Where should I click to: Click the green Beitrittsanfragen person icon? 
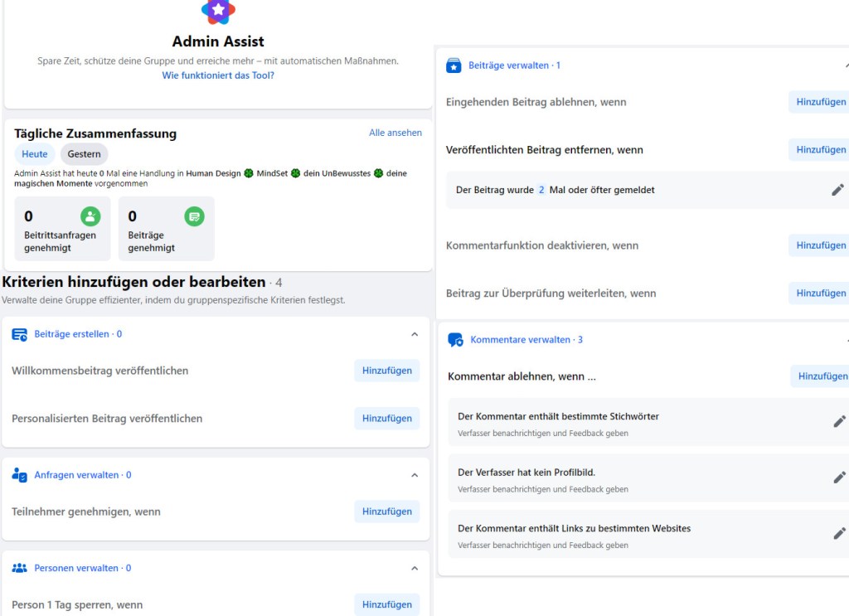pos(90,216)
